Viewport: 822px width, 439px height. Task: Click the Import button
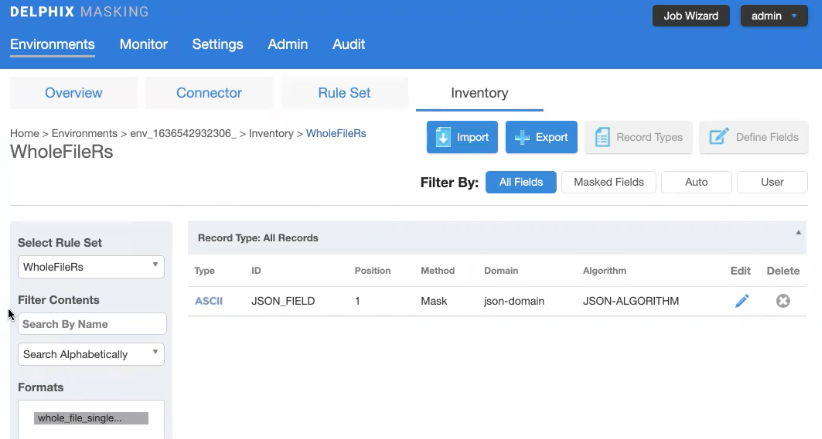pos(462,138)
